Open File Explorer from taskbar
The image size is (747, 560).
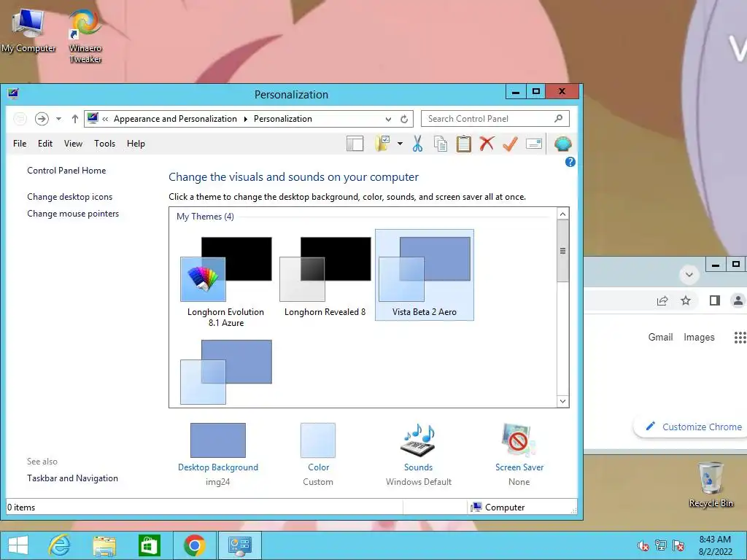[104, 545]
